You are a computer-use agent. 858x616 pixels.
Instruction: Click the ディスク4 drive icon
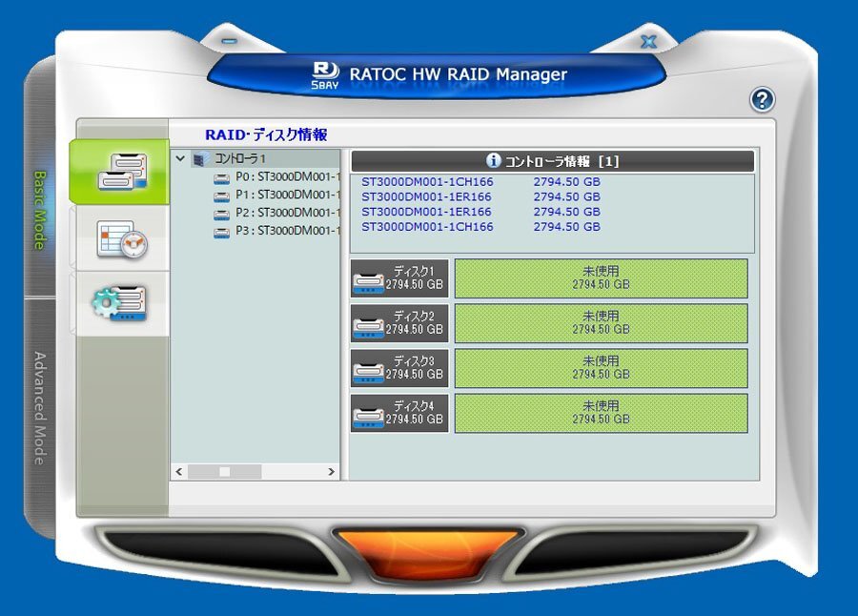tap(368, 418)
